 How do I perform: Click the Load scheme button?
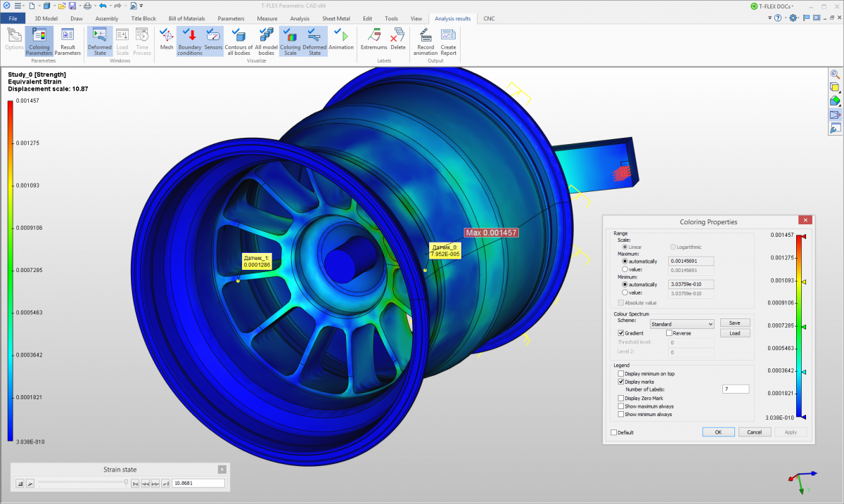coord(734,333)
